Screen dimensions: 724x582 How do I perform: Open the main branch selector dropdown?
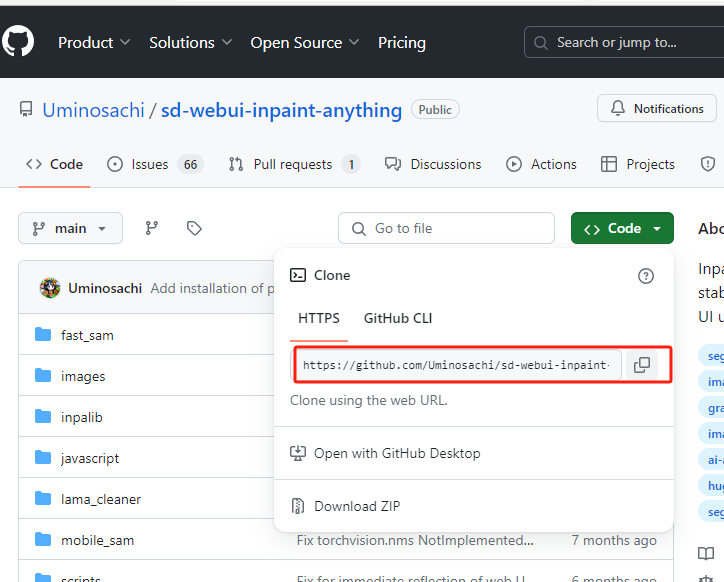(70, 228)
